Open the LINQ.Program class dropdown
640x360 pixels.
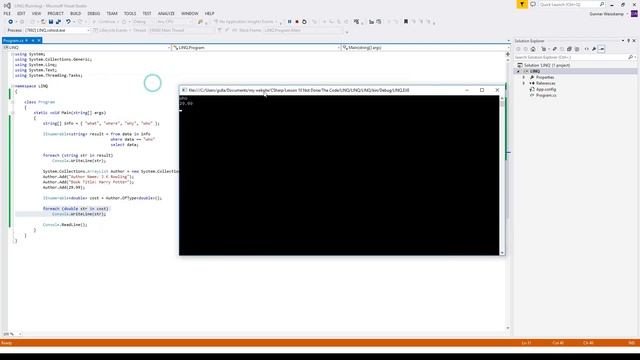click(256, 48)
